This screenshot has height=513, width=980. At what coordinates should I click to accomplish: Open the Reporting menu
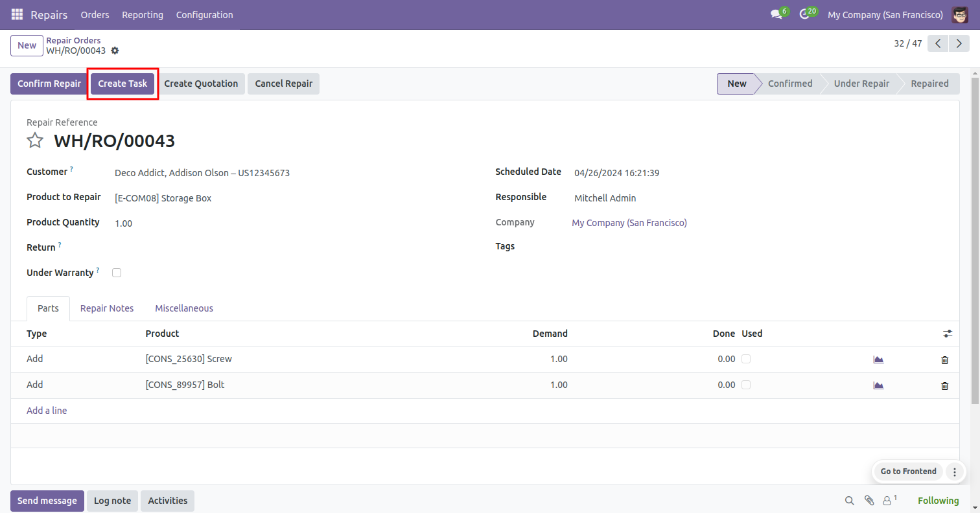point(143,14)
